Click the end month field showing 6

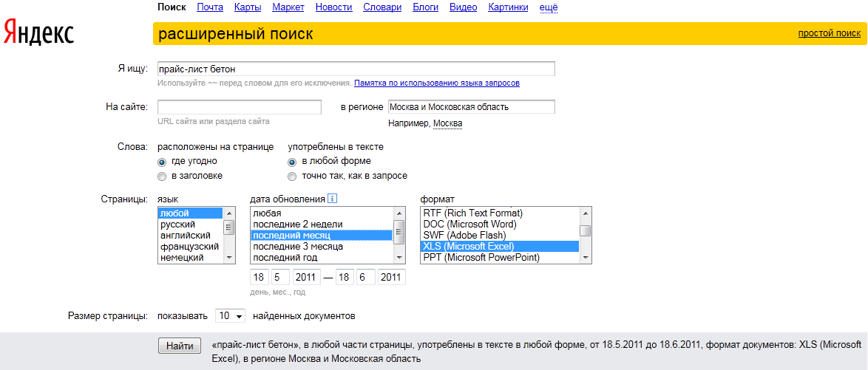[366, 277]
